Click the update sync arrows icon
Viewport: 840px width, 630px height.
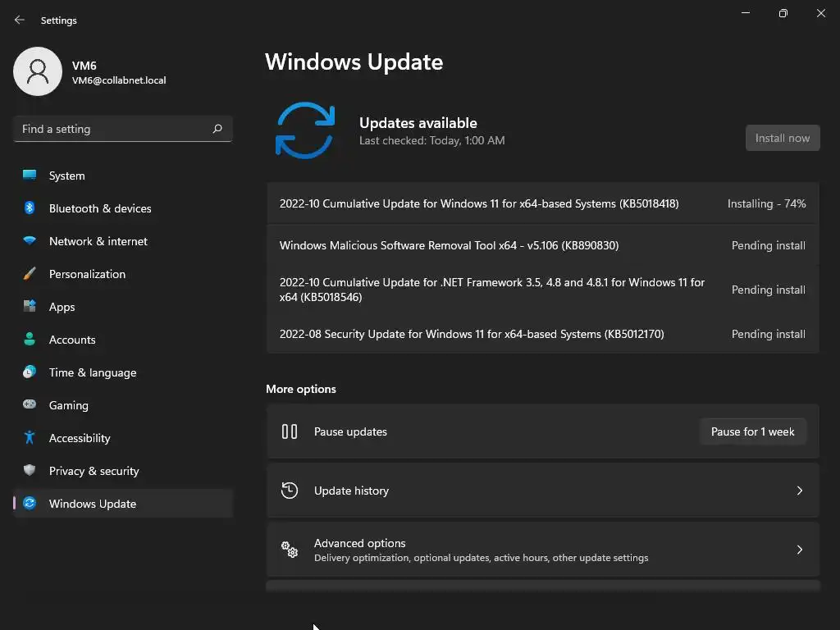[x=305, y=130]
